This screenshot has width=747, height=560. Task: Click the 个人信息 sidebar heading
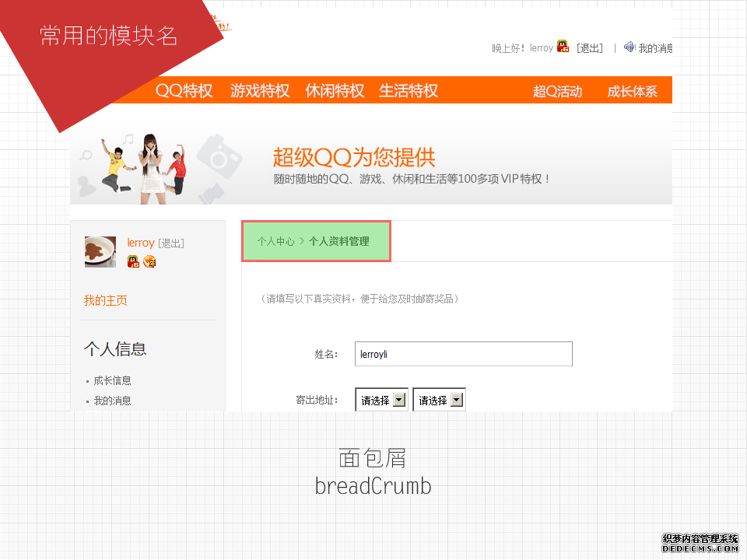point(115,349)
